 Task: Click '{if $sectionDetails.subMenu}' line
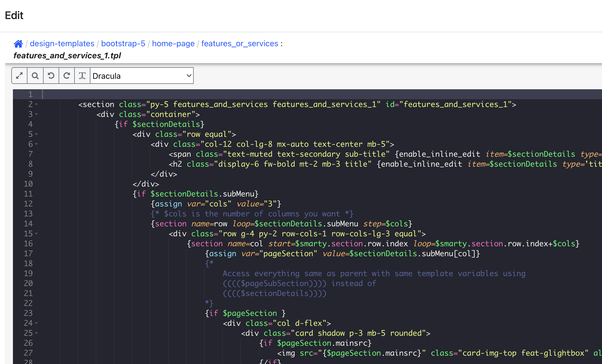coord(196,194)
